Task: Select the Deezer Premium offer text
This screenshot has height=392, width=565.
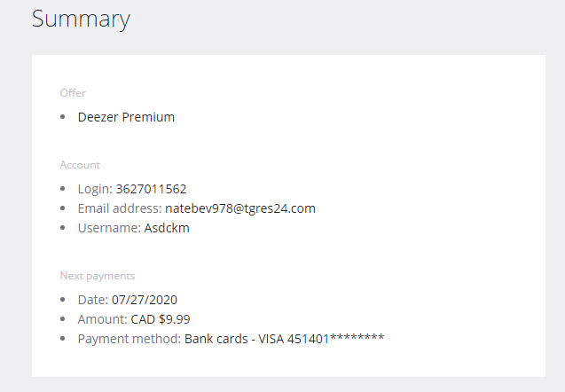Action: [x=126, y=117]
